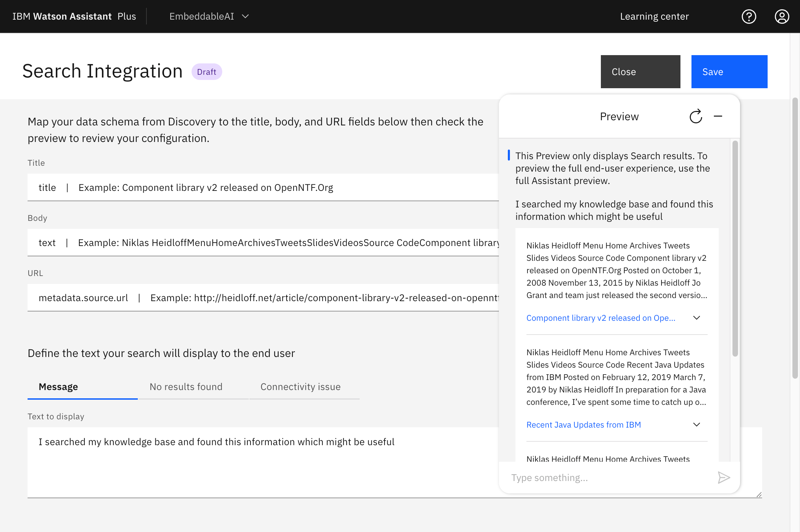Click the Draft status badge
The width and height of the screenshot is (800, 532).
[x=207, y=72]
